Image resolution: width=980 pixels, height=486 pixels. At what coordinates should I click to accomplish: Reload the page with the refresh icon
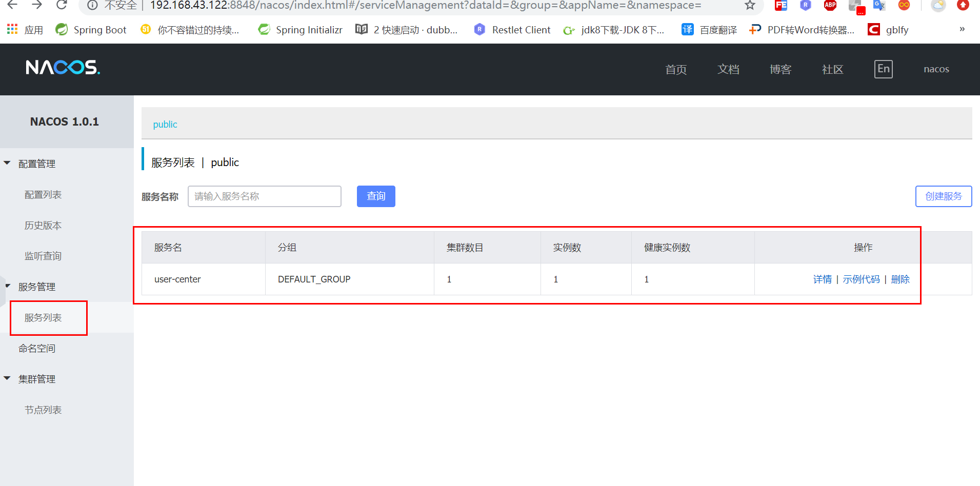click(x=62, y=5)
